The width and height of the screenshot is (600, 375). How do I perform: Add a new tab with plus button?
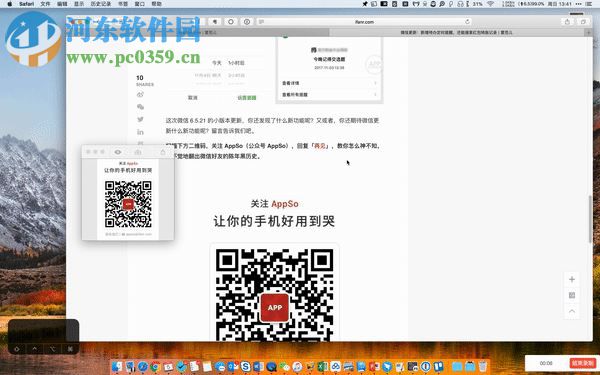coord(589,33)
